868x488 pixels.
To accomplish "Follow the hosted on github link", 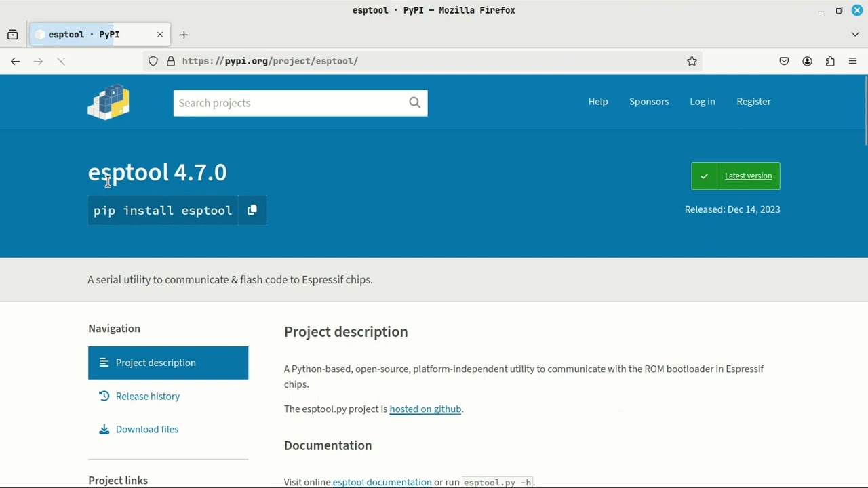I will tap(425, 409).
